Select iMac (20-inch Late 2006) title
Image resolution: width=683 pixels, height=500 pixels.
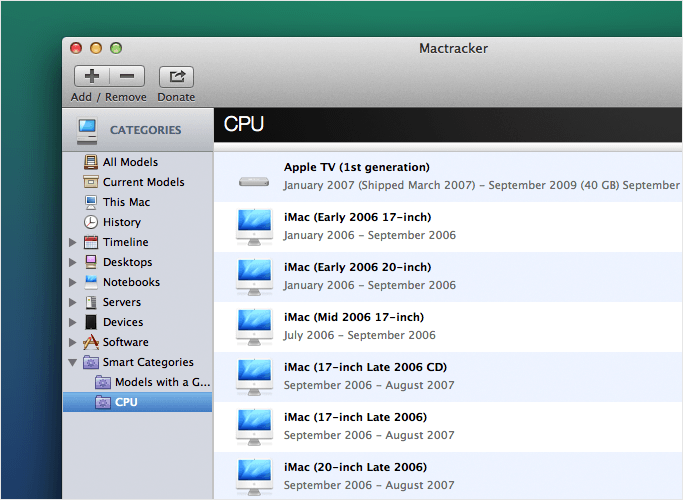[x=355, y=468]
